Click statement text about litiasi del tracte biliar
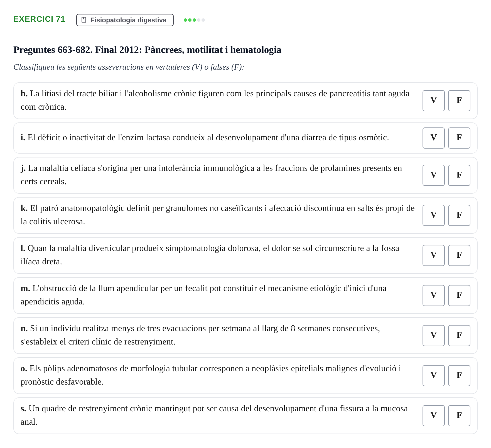The image size is (491, 448). (215, 100)
